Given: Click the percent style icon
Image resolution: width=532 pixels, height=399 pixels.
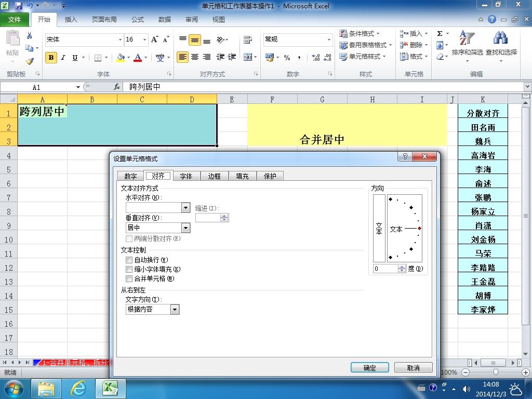Looking at the screenshot, I should click(287, 58).
